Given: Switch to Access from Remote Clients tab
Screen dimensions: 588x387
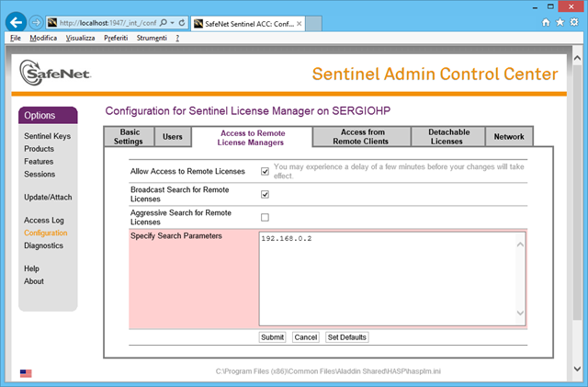Looking at the screenshot, I should pos(361,137).
